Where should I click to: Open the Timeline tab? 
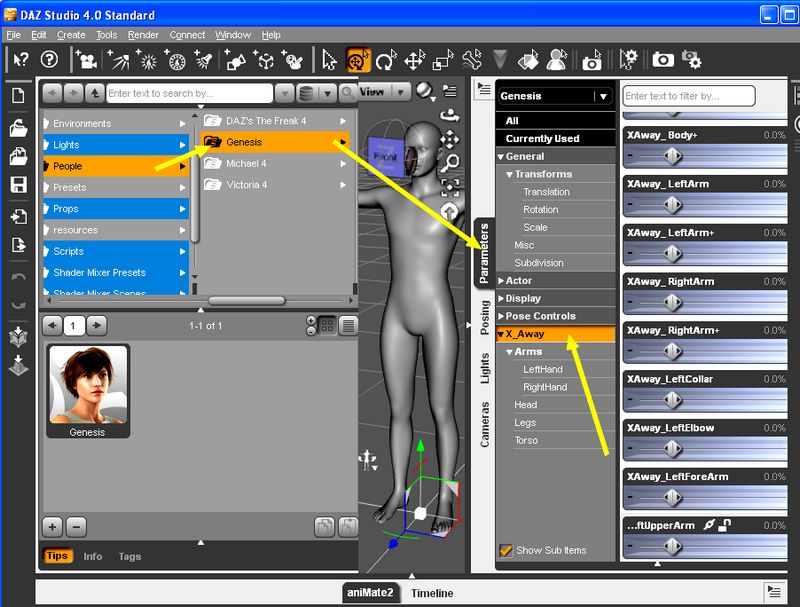(432, 593)
